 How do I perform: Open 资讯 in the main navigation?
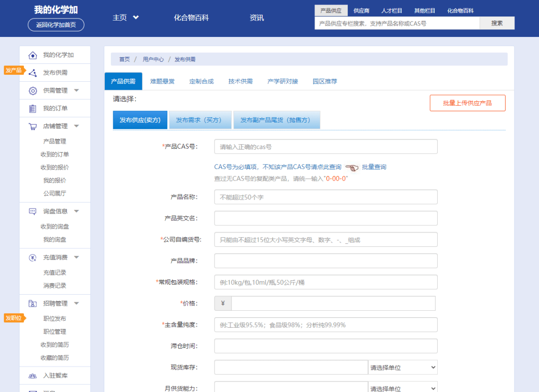[x=257, y=17]
